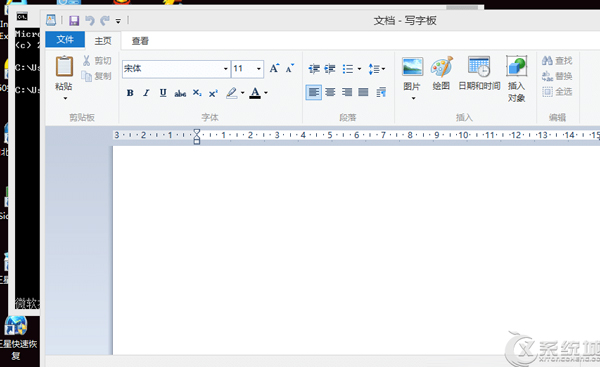Cut selection with 剪切

pyautogui.click(x=97, y=60)
